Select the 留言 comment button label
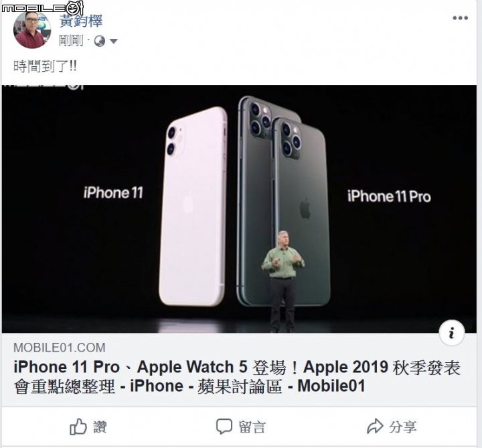The image size is (482, 448). [x=252, y=427]
